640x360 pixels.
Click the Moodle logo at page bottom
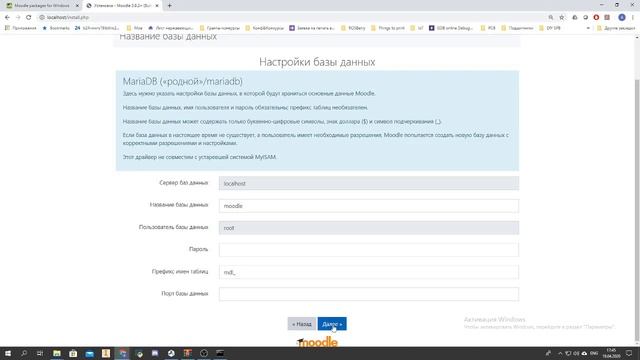(x=318, y=342)
